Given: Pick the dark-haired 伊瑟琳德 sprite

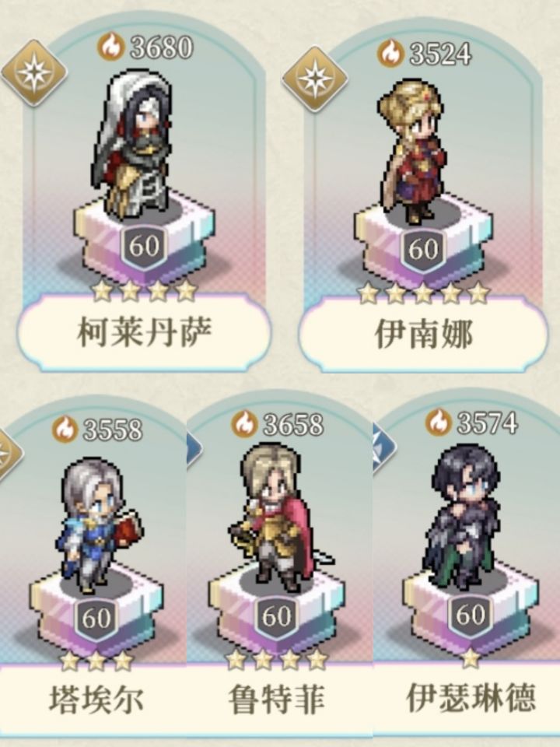Looking at the screenshot, I should pos(462,518).
